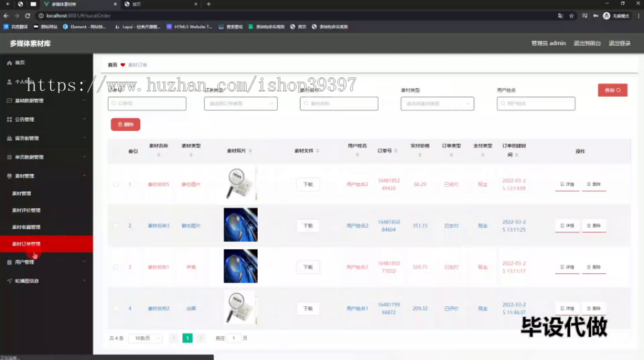
Task: Sort table by 订单创建时间 column arrows
Action: click(516, 155)
